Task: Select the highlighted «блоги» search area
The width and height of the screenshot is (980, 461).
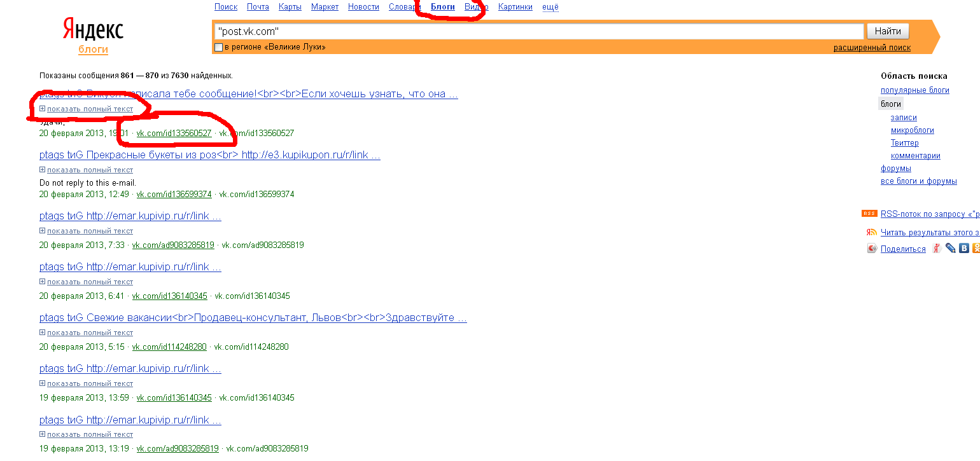Action: click(891, 104)
